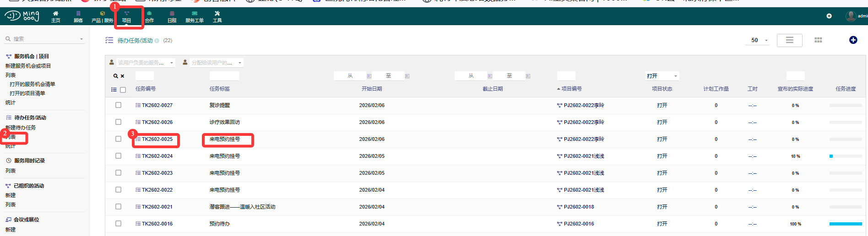
Task: Go to the 主页 home icon
Action: point(55,14)
